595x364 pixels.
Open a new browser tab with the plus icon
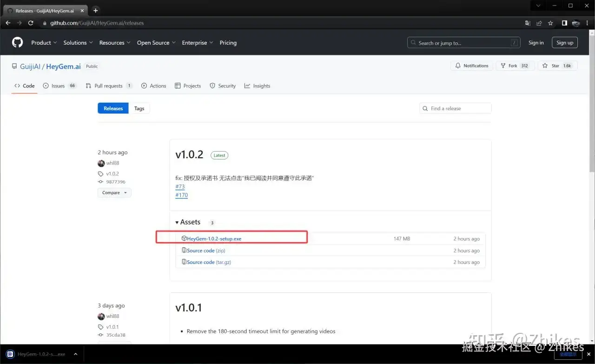(x=95, y=10)
